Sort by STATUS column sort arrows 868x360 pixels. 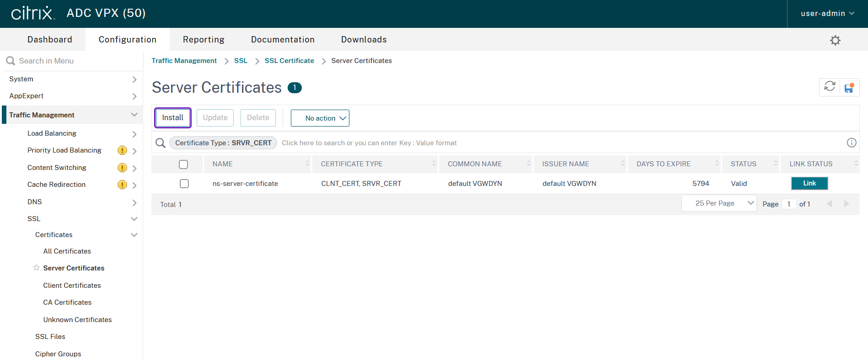click(x=776, y=164)
